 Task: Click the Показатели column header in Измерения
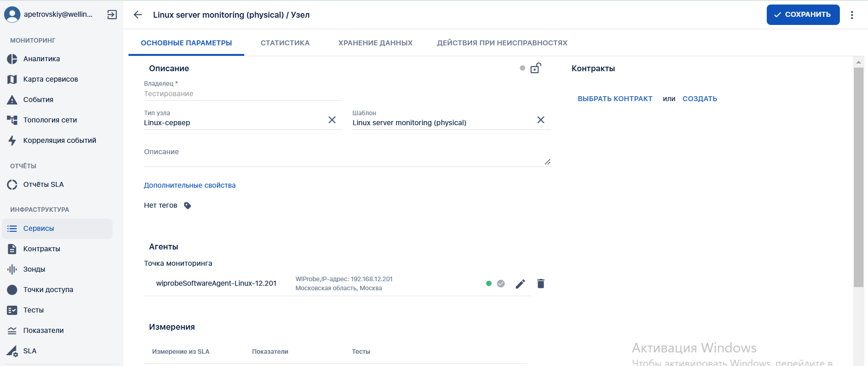point(270,351)
